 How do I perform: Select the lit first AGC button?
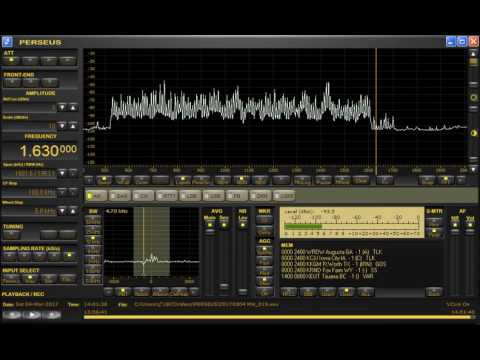[x=265, y=250]
